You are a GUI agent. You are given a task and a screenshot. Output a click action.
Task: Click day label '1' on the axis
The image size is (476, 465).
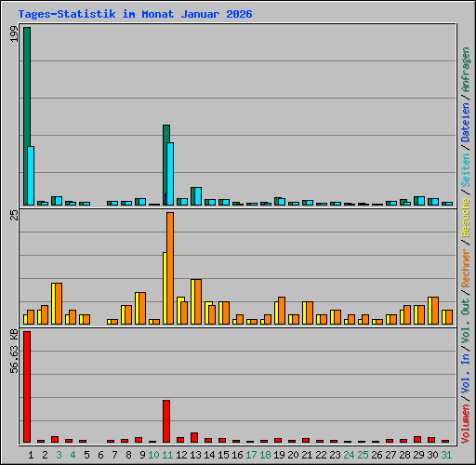click(31, 455)
